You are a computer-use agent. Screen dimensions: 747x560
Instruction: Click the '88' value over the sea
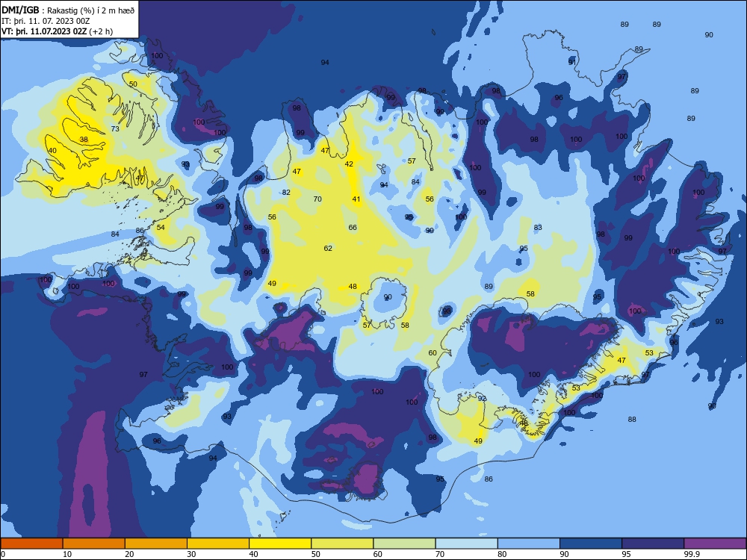click(632, 419)
